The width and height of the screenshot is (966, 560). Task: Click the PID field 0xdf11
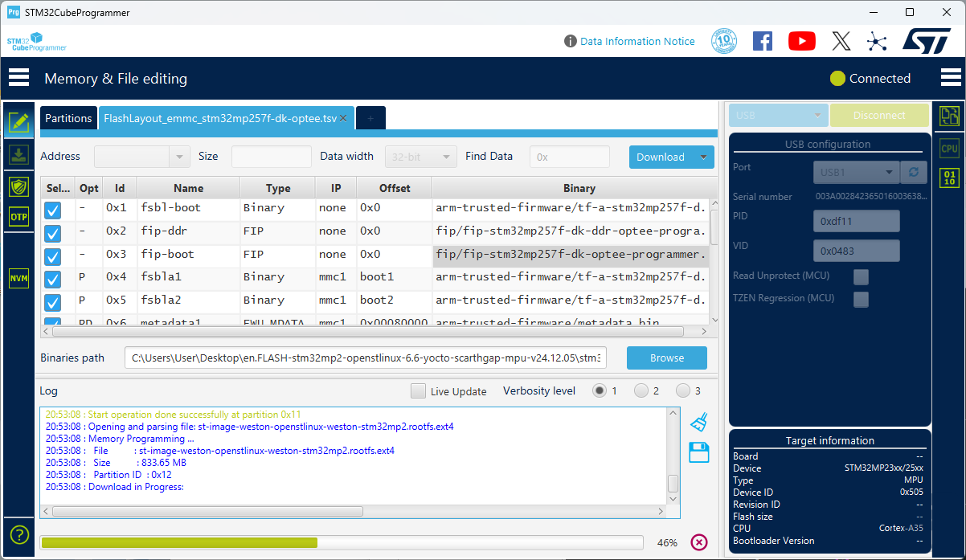pos(857,221)
